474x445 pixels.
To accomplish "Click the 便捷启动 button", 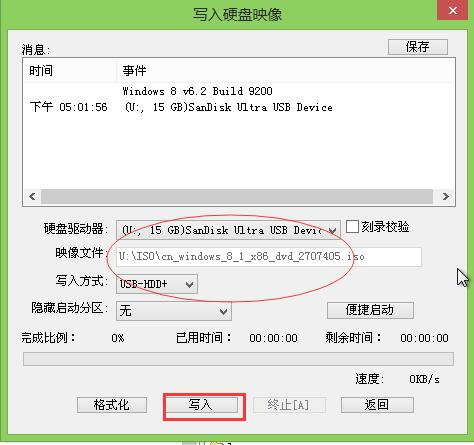I will (370, 310).
